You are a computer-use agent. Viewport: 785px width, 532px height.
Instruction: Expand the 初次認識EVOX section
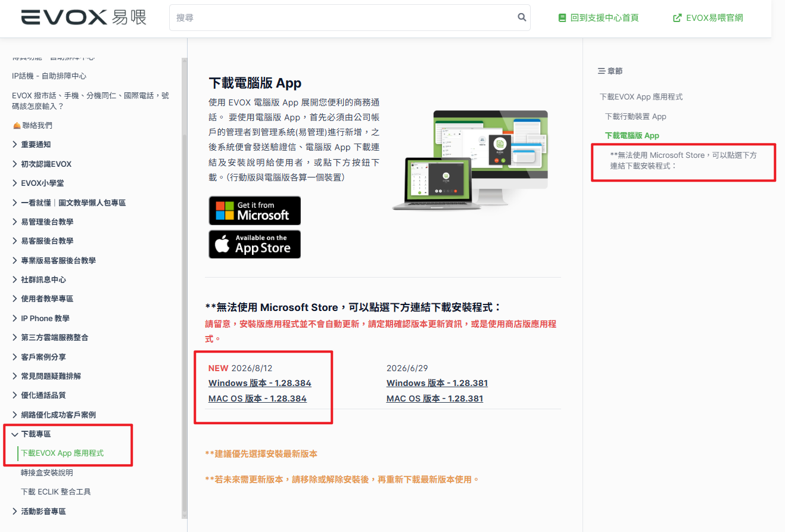(x=42, y=164)
